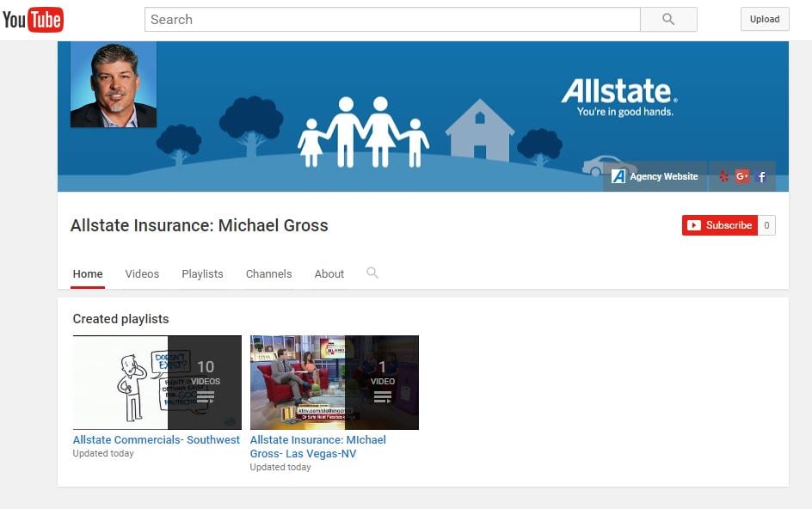This screenshot has height=509, width=812.
Task: Click the TV studio interview thumbnail
Action: (335, 383)
